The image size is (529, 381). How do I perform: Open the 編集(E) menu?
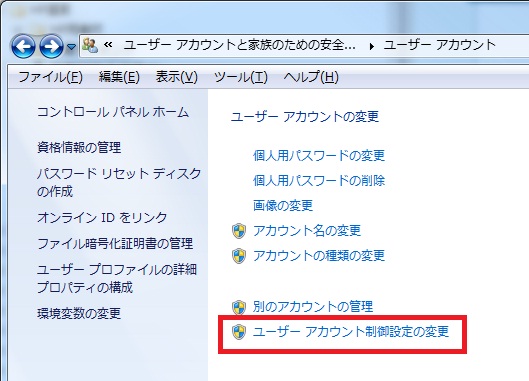[119, 77]
